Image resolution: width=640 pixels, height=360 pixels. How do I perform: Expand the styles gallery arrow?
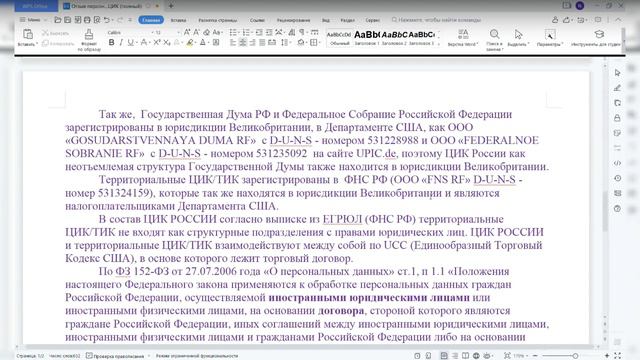439,43
